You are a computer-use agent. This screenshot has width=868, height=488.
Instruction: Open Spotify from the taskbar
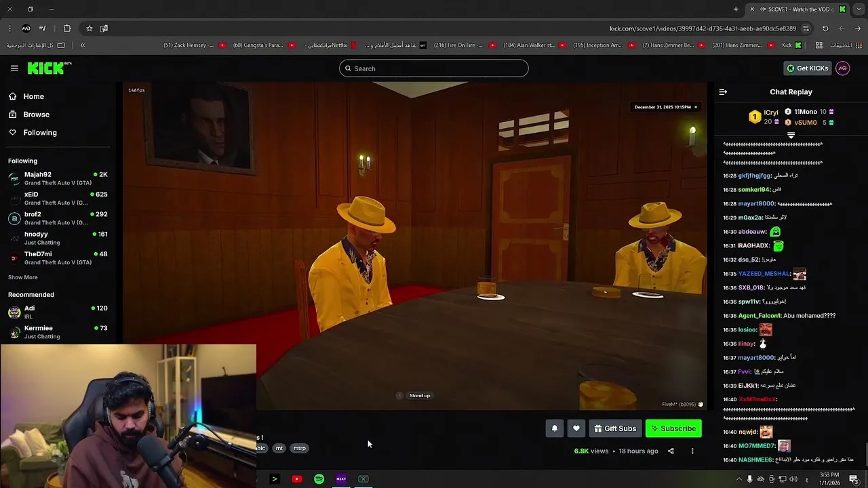click(x=319, y=479)
